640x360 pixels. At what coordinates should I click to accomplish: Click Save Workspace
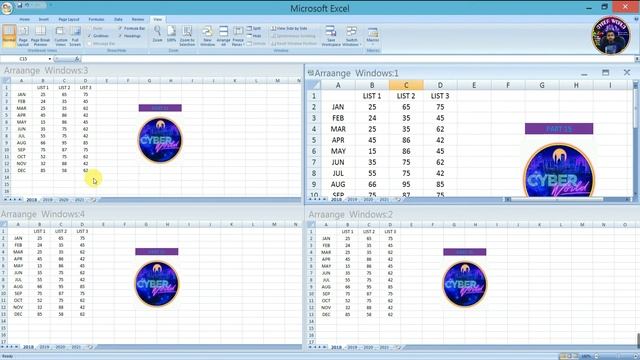pyautogui.click(x=331, y=36)
